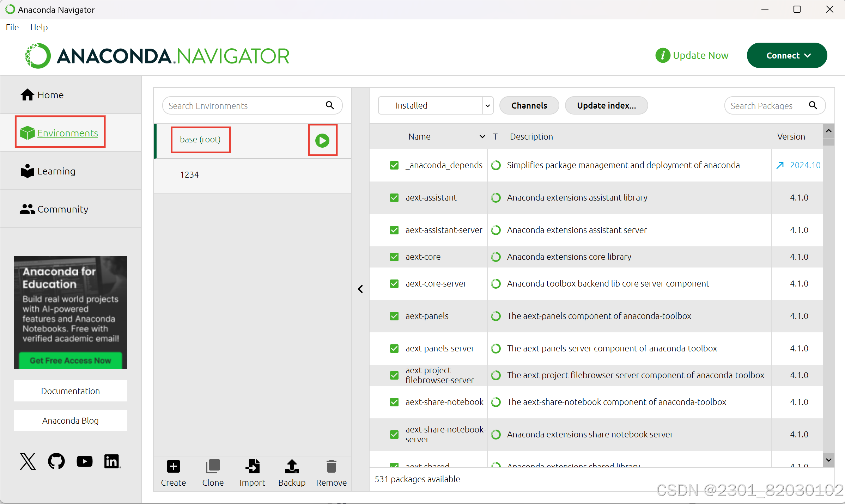Uncheck the aext-assistant-server package checkbox

pyautogui.click(x=394, y=230)
